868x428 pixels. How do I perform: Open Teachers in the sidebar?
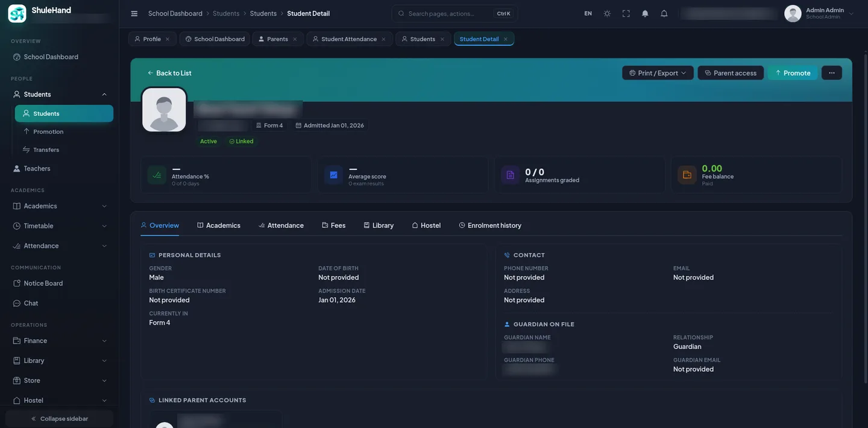click(59, 168)
